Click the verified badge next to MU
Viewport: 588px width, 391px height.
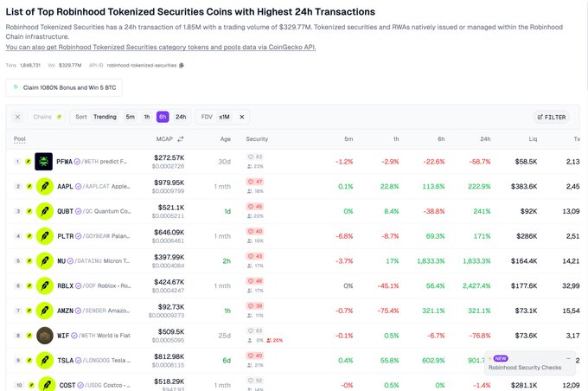pos(70,260)
